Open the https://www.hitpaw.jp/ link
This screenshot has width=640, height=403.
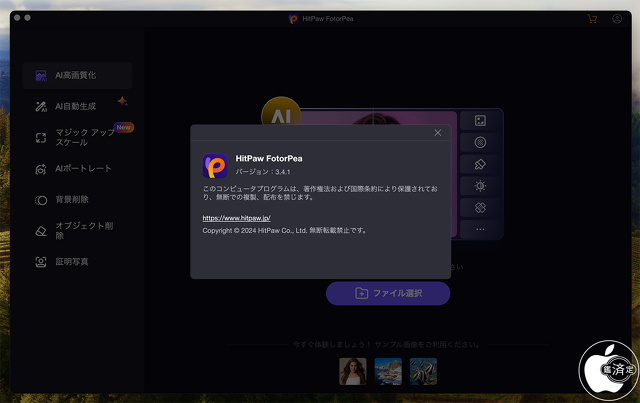[236, 218]
